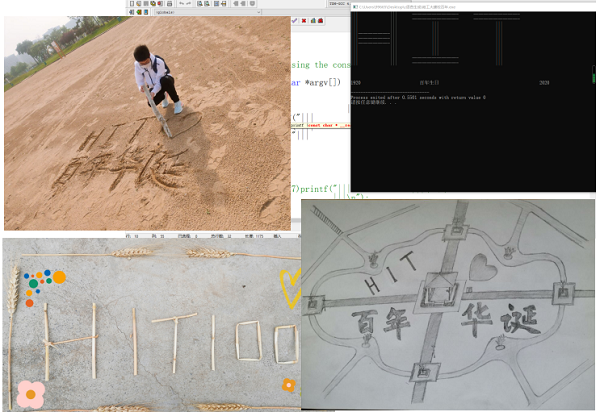Click the Find magnifier toolbar icon

point(200,3)
